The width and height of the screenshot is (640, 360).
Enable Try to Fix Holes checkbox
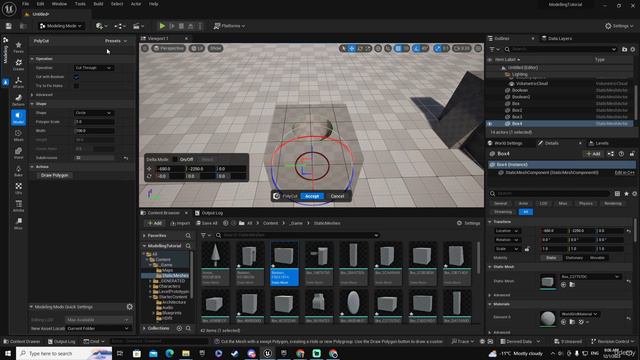pos(76,86)
